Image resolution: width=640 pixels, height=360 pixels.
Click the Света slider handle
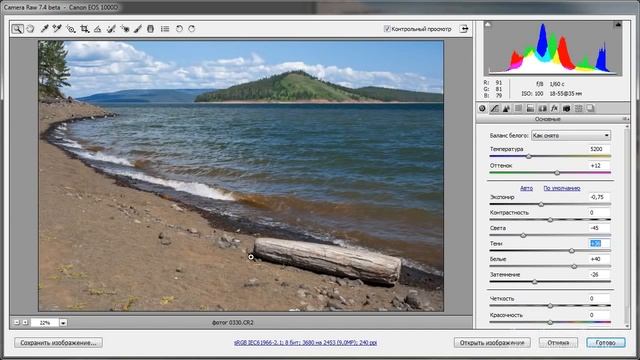click(x=523, y=236)
